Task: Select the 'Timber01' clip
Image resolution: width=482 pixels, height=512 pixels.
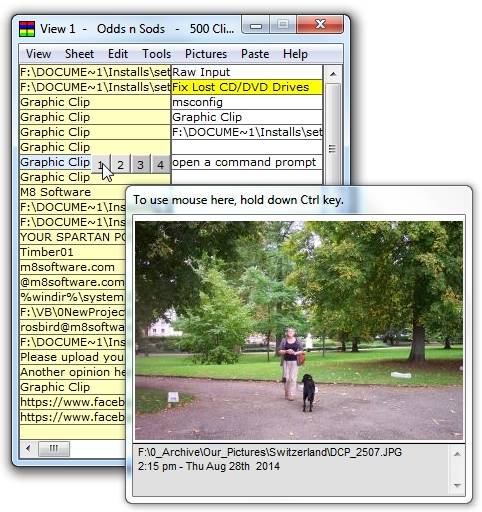Action: pos(72,252)
